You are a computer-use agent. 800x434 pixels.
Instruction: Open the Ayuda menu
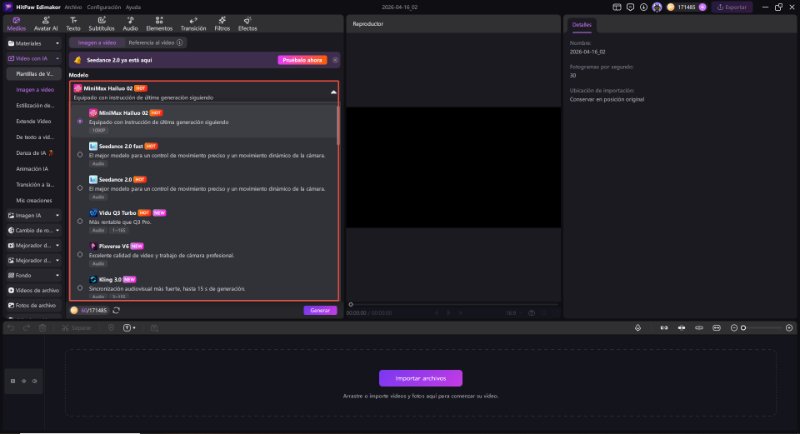[x=133, y=7]
